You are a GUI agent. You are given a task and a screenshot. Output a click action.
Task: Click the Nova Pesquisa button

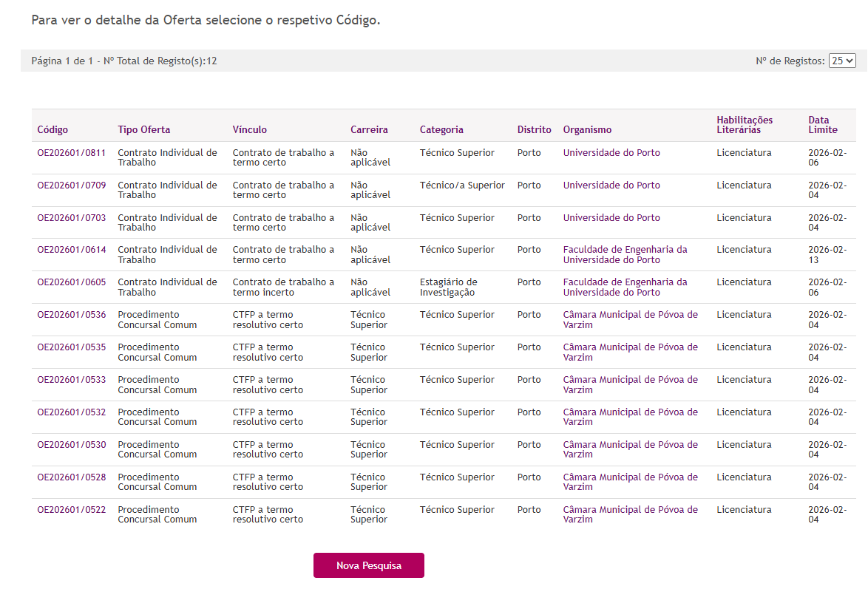tap(368, 565)
